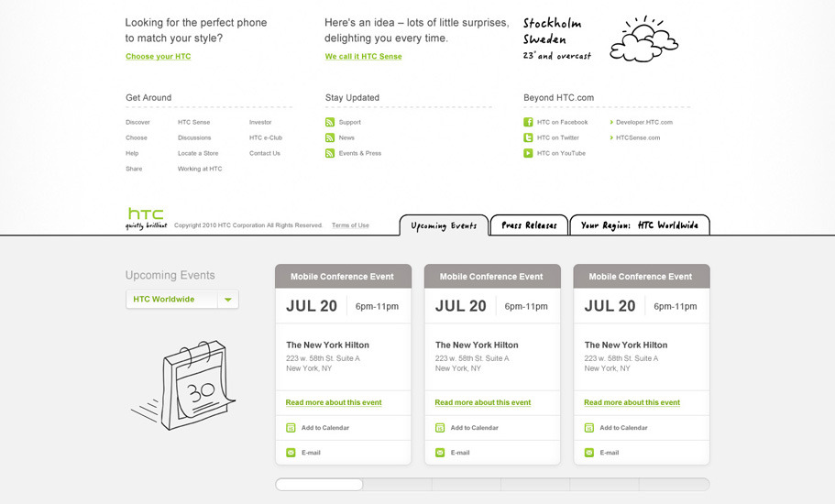Open HTC on Twitter link text
The height and width of the screenshot is (504, 835).
(x=558, y=137)
